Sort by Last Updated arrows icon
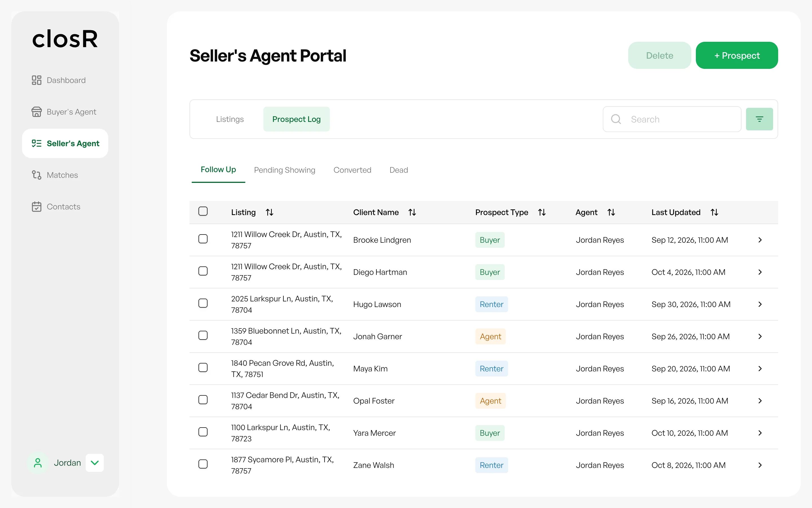Screen dimensions: 812x508 click(x=714, y=212)
